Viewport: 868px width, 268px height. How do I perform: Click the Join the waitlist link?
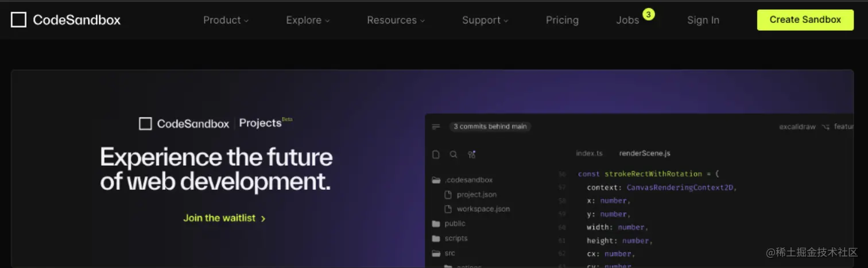click(x=224, y=218)
